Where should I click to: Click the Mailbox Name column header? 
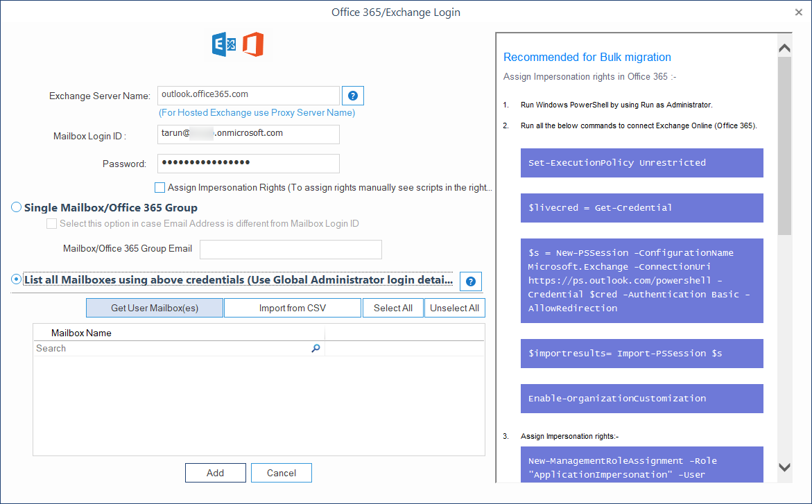(x=179, y=333)
